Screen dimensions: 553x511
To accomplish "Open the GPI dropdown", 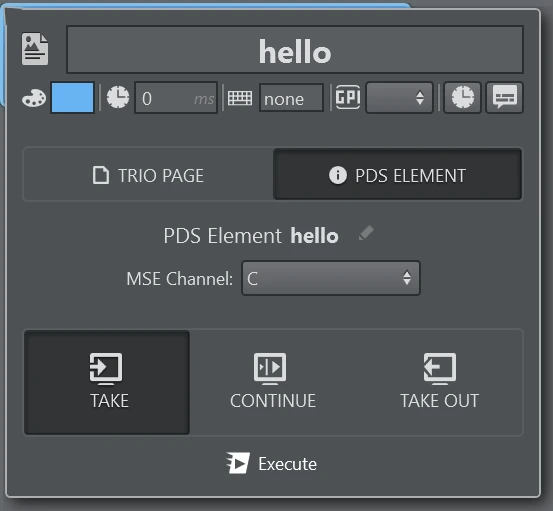I will tap(400, 98).
